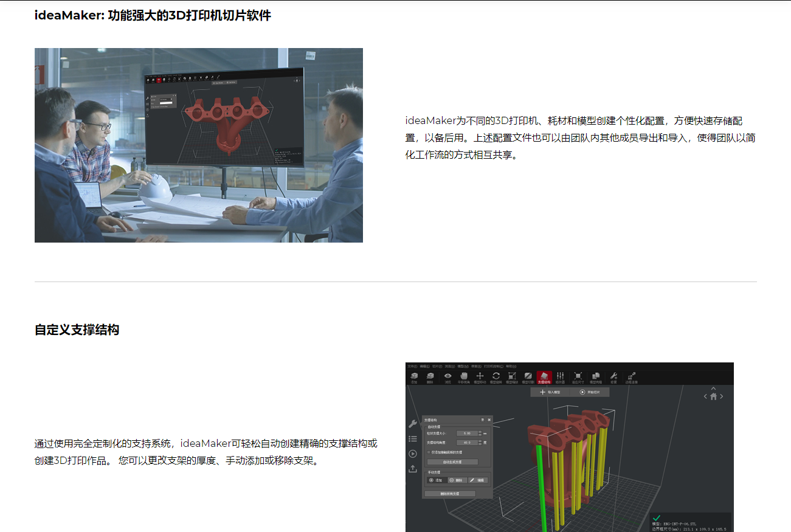Screen dimensions: 791x532
Task: Click the manual support Add (添加) button
Action: 437,480
